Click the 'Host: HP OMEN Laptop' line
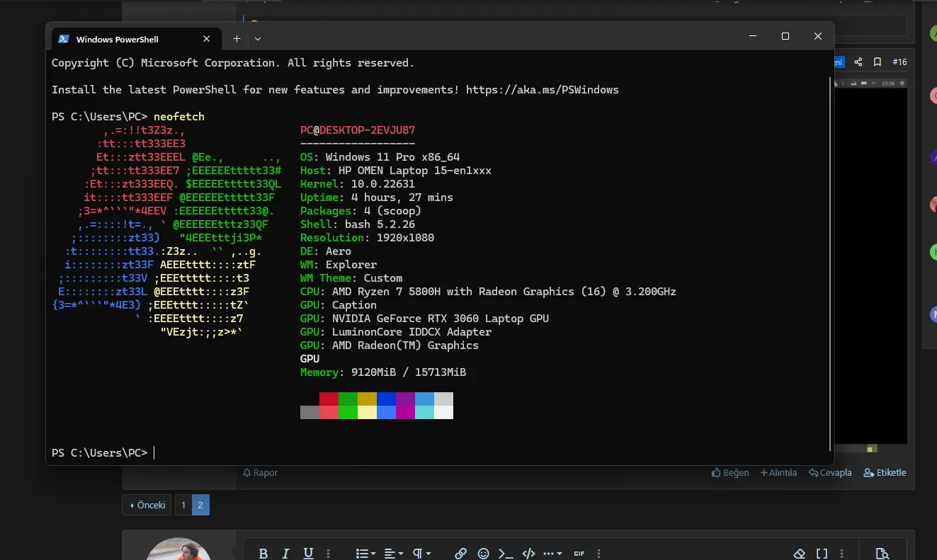The image size is (937, 560). [x=395, y=171]
